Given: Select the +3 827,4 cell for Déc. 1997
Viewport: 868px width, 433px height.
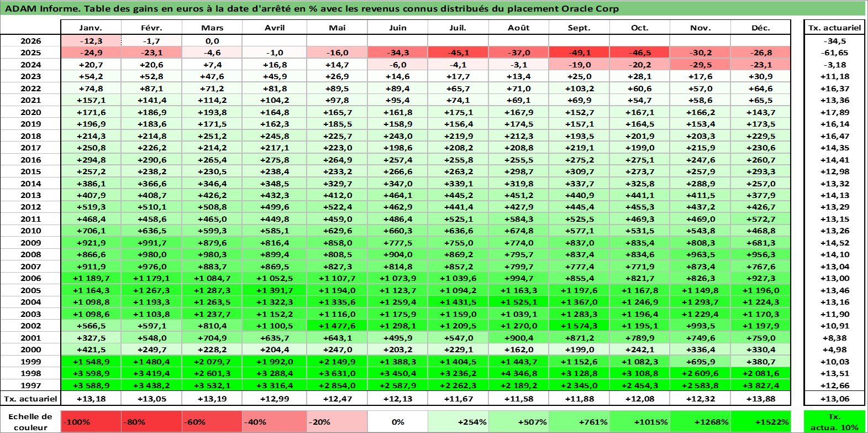Looking at the screenshot, I should click(761, 385).
